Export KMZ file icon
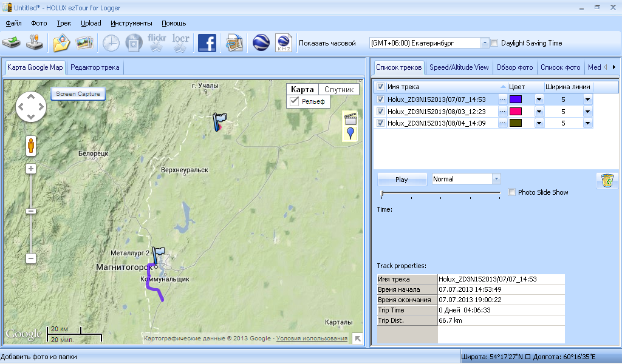The image size is (622, 364). point(284,43)
